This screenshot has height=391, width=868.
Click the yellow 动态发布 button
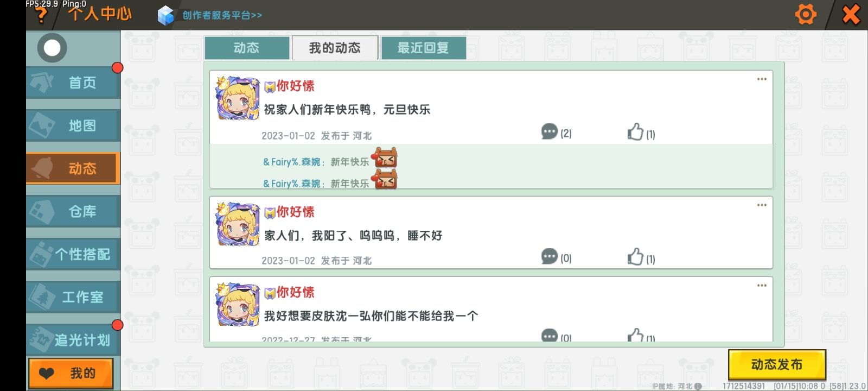point(777,364)
